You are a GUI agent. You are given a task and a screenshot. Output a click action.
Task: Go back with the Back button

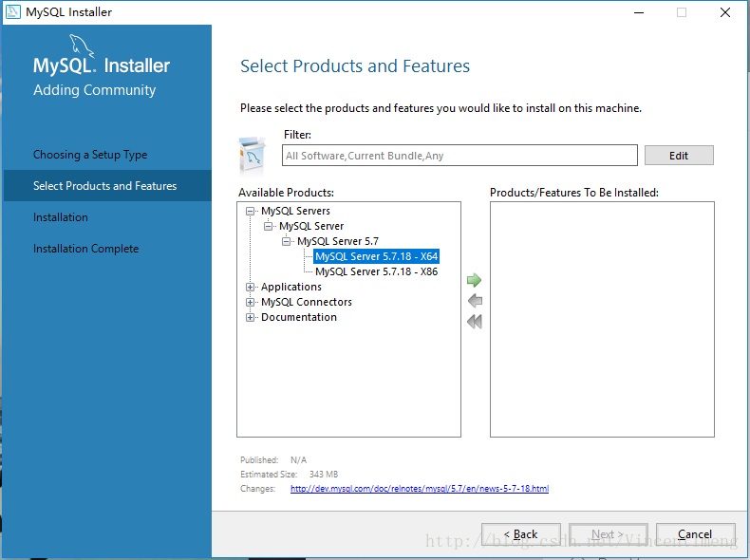click(x=520, y=534)
